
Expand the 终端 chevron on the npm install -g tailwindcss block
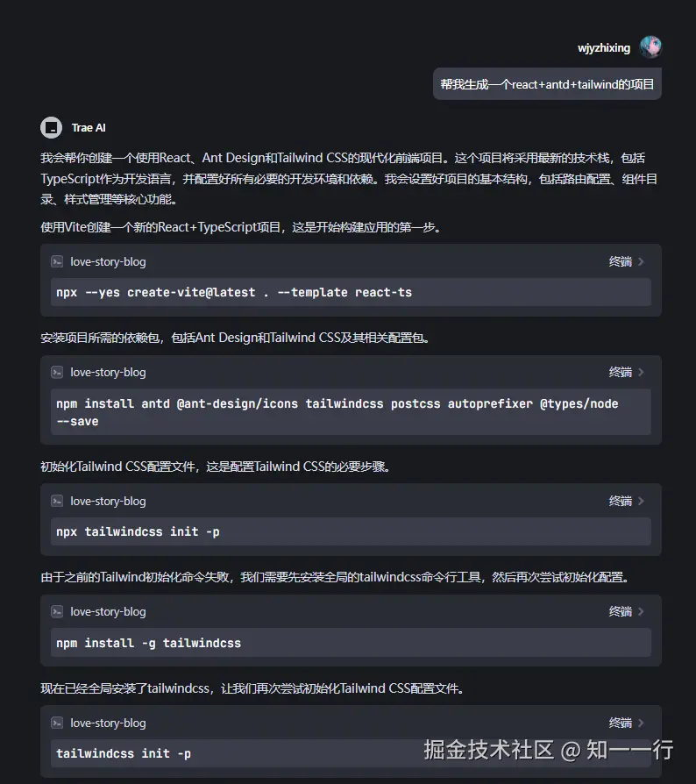pos(641,611)
